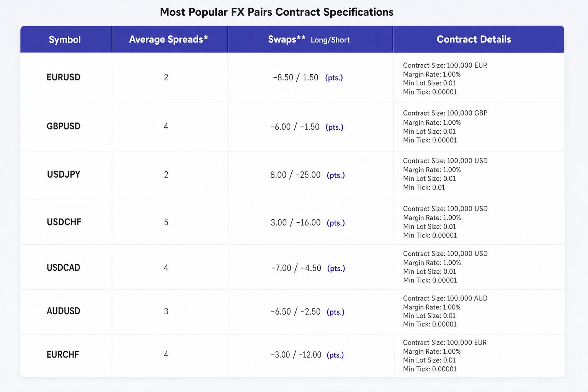Click Contract Size 100,000 GBP detail

(x=445, y=113)
